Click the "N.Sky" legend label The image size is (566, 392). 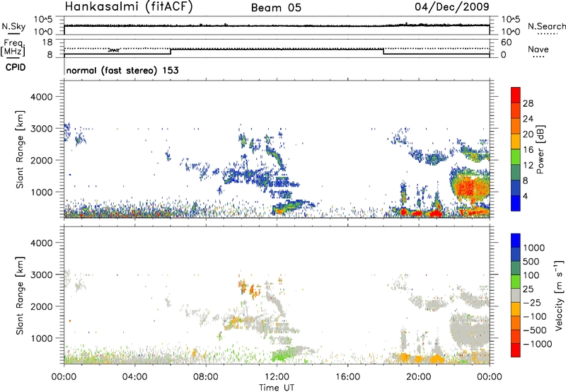(13, 26)
